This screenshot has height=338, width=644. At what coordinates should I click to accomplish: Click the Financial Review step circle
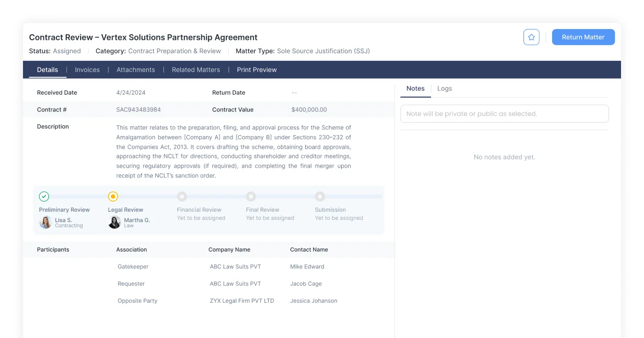pos(182,196)
